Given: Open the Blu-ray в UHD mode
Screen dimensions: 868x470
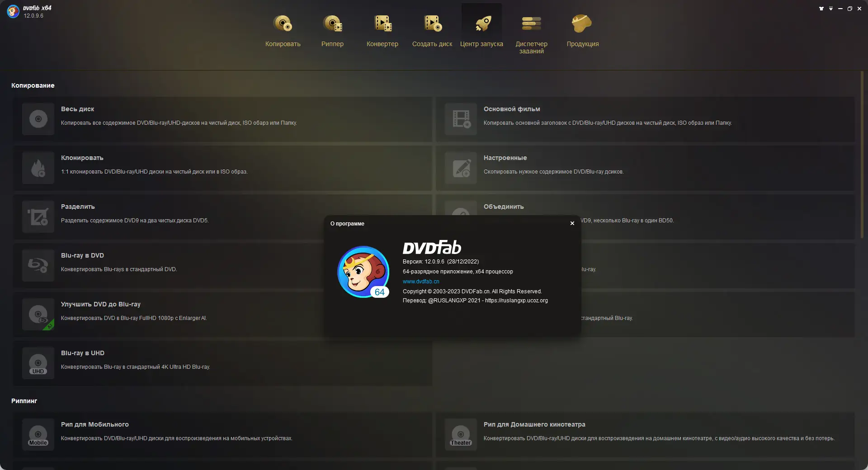Looking at the screenshot, I should point(223,363).
